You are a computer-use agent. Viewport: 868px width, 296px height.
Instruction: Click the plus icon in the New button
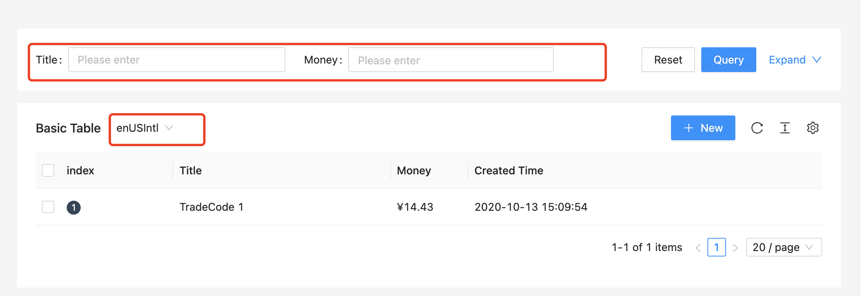(689, 128)
